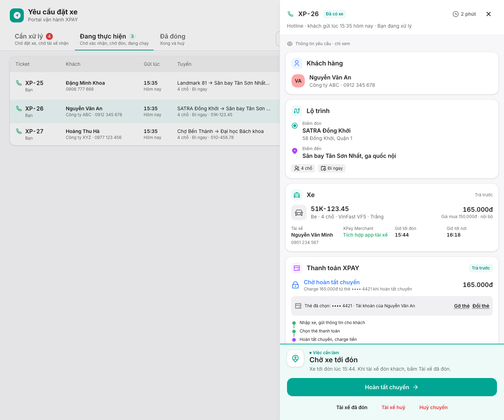Click driver name Nguyễn Văn Minh
Viewport: 504px width, 420px height.
click(x=312, y=235)
